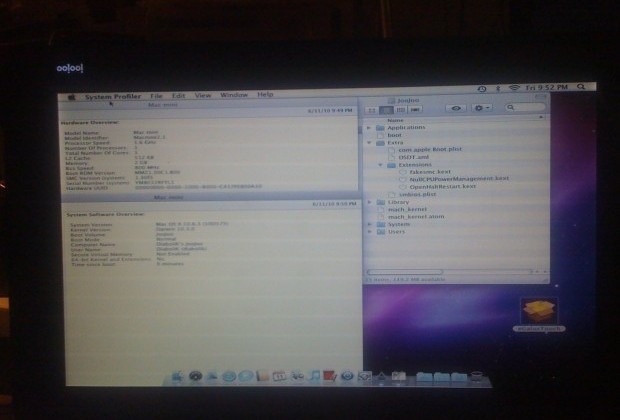Collapse the Extra folder
The width and height of the screenshot is (620, 420).
pos(370,142)
